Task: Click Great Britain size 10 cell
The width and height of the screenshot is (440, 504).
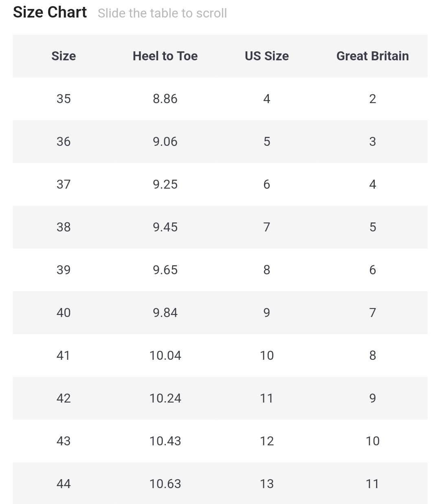Action: coord(372,441)
